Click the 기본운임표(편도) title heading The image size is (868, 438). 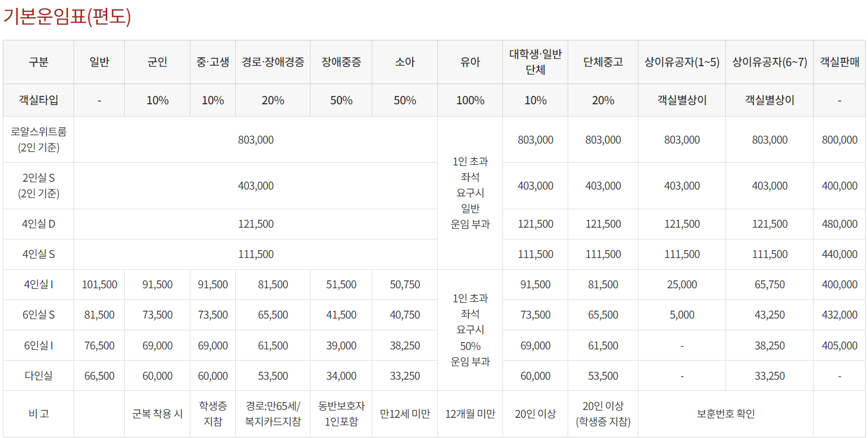coord(67,17)
